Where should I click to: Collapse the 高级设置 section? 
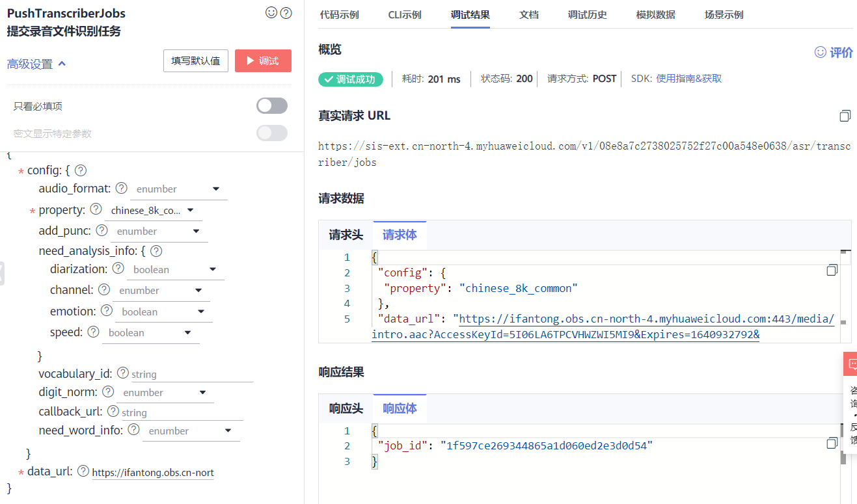(36, 64)
